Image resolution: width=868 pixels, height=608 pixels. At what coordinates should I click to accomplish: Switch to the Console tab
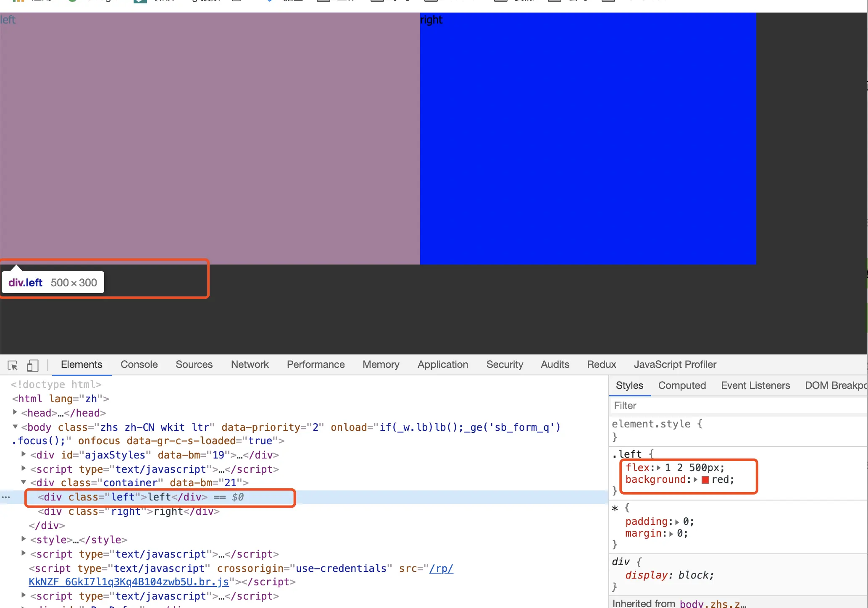[139, 364]
